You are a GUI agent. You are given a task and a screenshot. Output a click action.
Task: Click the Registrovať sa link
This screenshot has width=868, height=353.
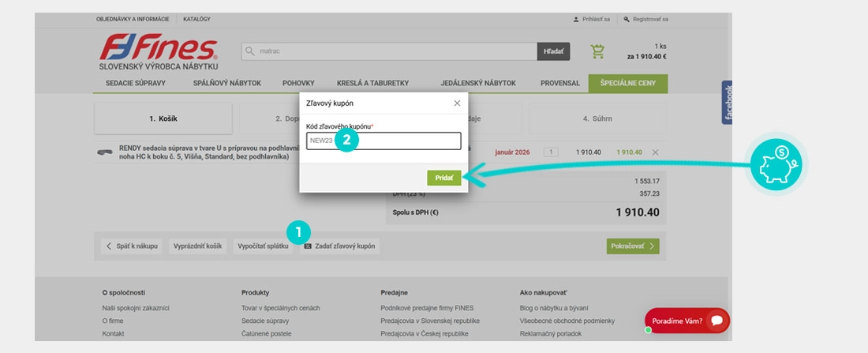tap(645, 18)
